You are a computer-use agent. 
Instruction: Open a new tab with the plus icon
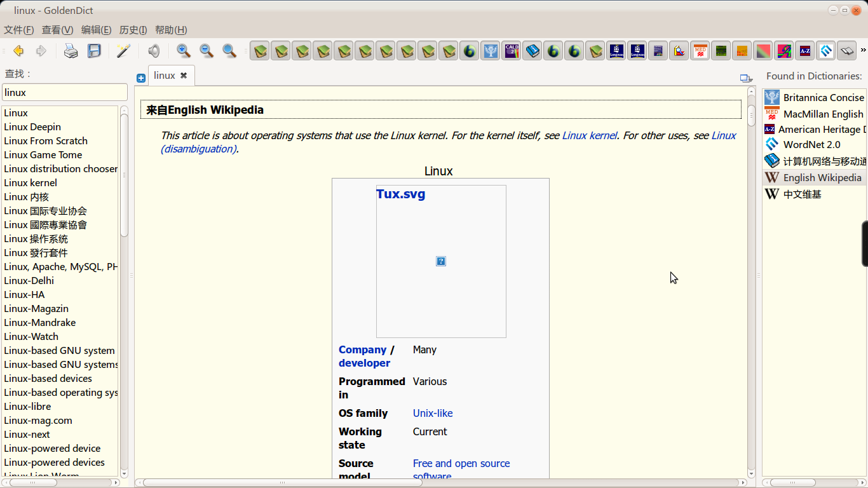[141, 78]
